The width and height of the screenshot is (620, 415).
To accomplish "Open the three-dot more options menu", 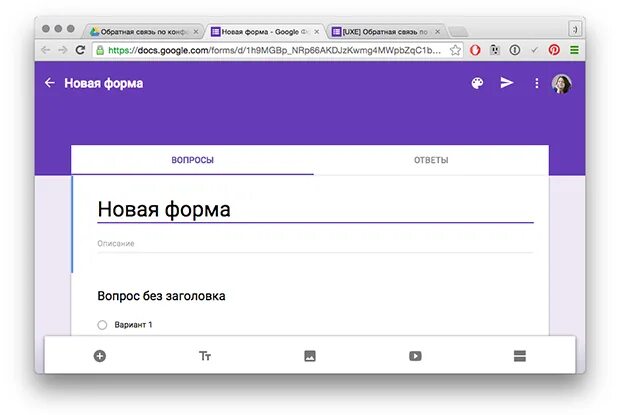I will [537, 83].
